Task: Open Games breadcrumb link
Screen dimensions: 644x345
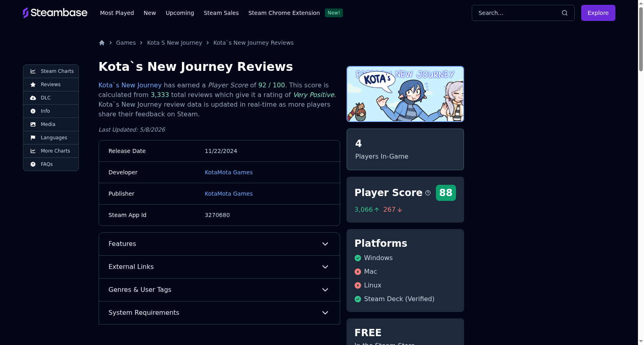Action: [x=126, y=43]
